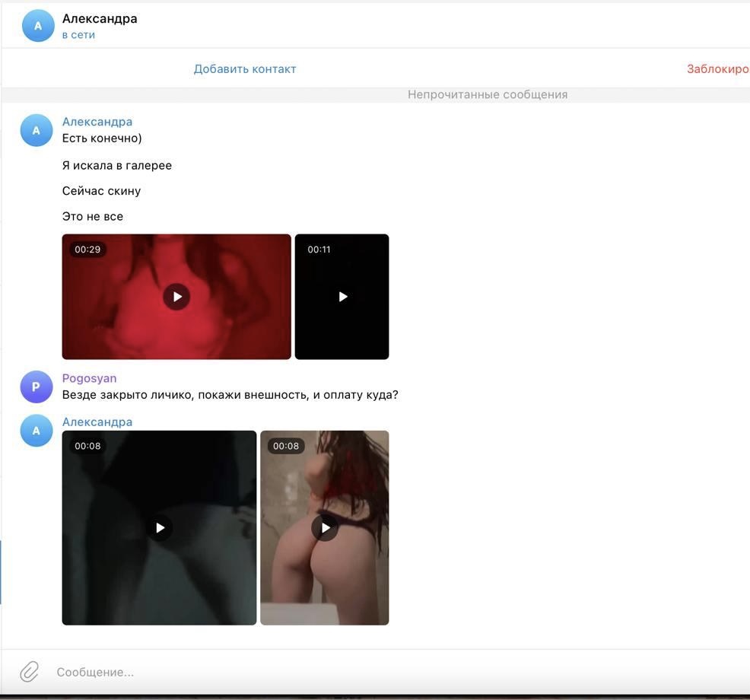Click sender name Александра above 'Есть конечно)'
The width and height of the screenshot is (750, 700).
(x=97, y=122)
